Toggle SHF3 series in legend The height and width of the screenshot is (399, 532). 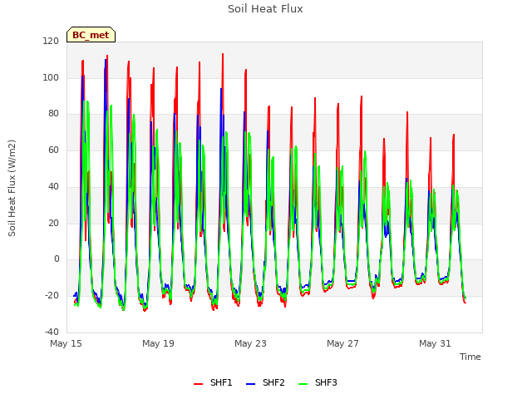[318, 382]
